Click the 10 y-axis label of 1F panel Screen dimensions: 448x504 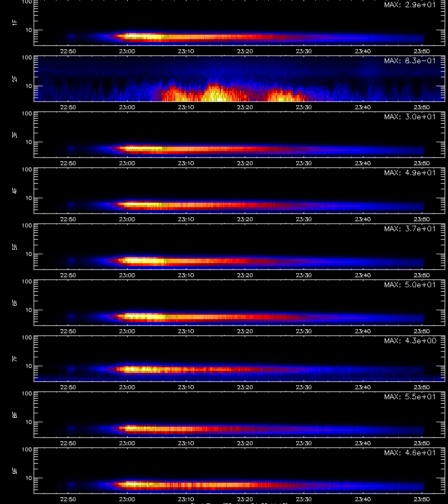tap(29, 30)
